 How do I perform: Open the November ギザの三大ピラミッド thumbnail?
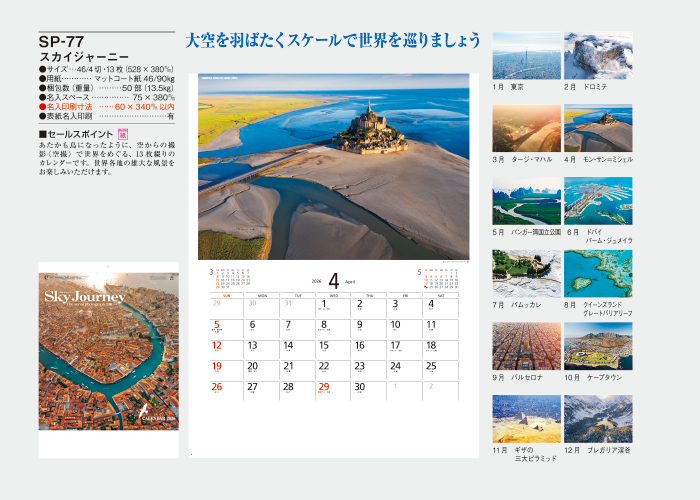click(x=526, y=419)
